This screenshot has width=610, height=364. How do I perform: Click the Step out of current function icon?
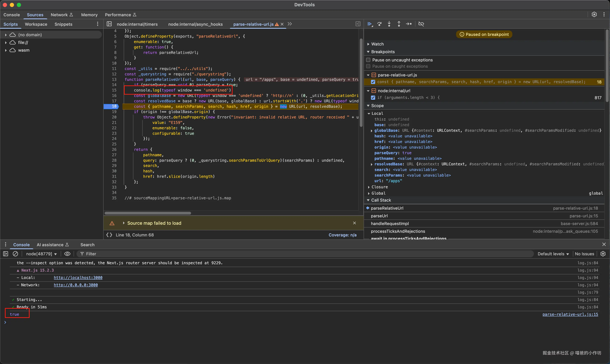coord(399,24)
